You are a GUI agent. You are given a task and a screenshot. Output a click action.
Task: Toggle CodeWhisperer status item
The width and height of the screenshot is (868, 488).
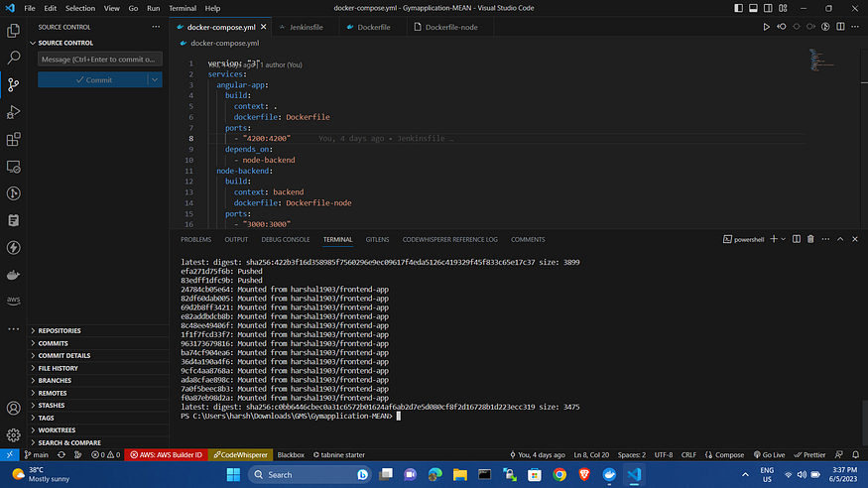[x=240, y=455]
